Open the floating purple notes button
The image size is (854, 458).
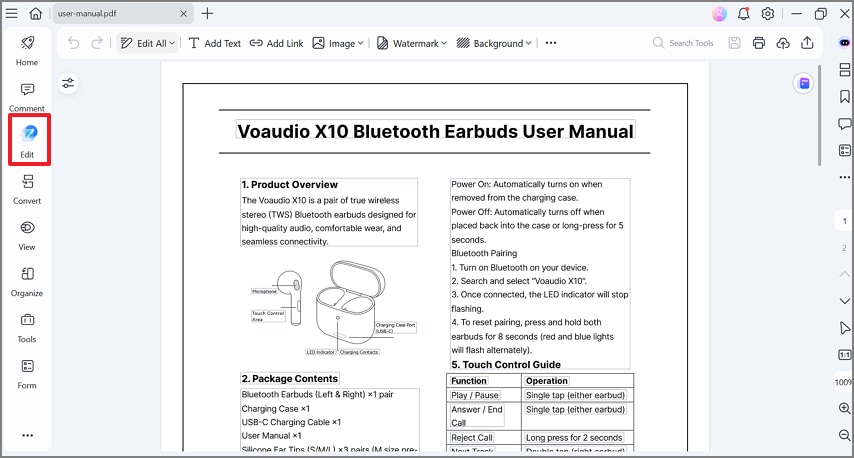(x=804, y=83)
